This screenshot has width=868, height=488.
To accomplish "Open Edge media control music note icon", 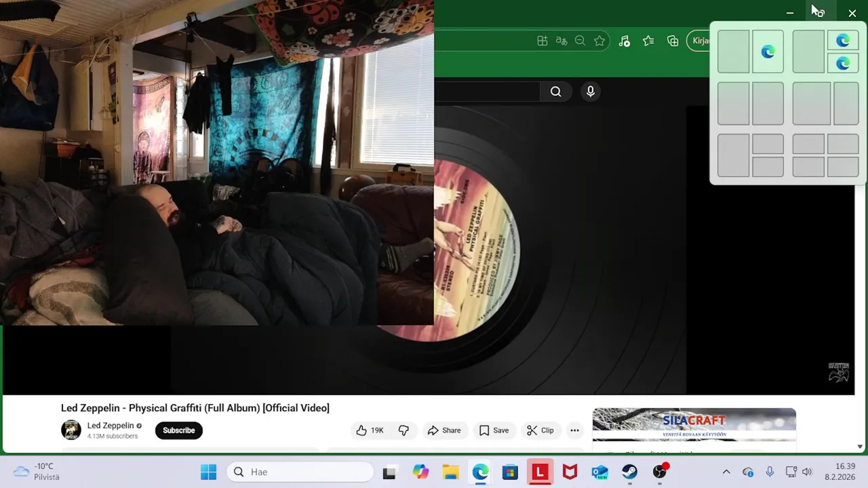I will coord(625,41).
